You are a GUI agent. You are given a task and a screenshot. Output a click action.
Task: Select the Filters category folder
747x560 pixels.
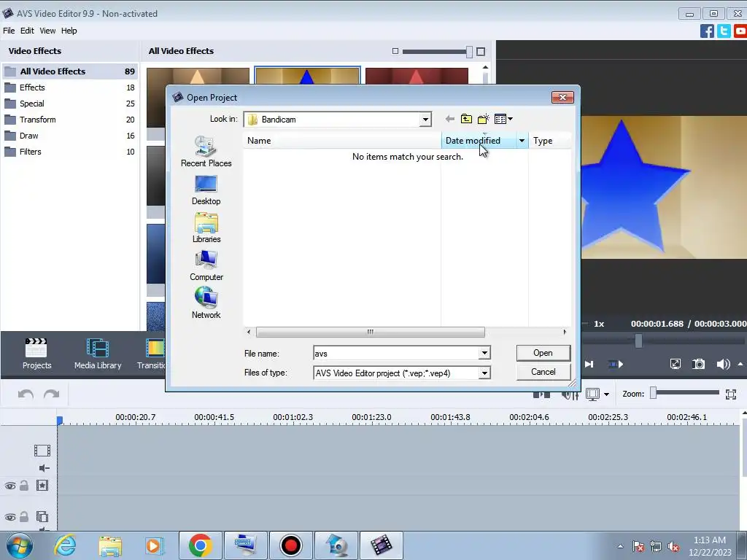click(69, 152)
